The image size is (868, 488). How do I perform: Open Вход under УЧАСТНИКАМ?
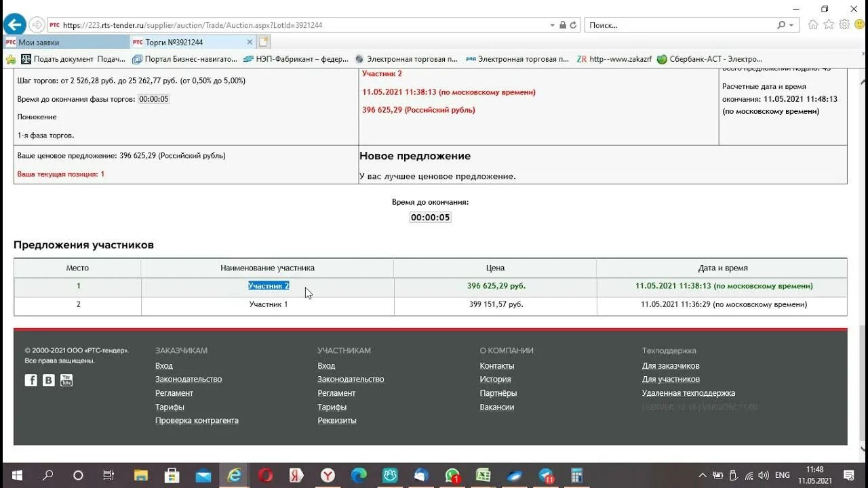[x=326, y=365]
